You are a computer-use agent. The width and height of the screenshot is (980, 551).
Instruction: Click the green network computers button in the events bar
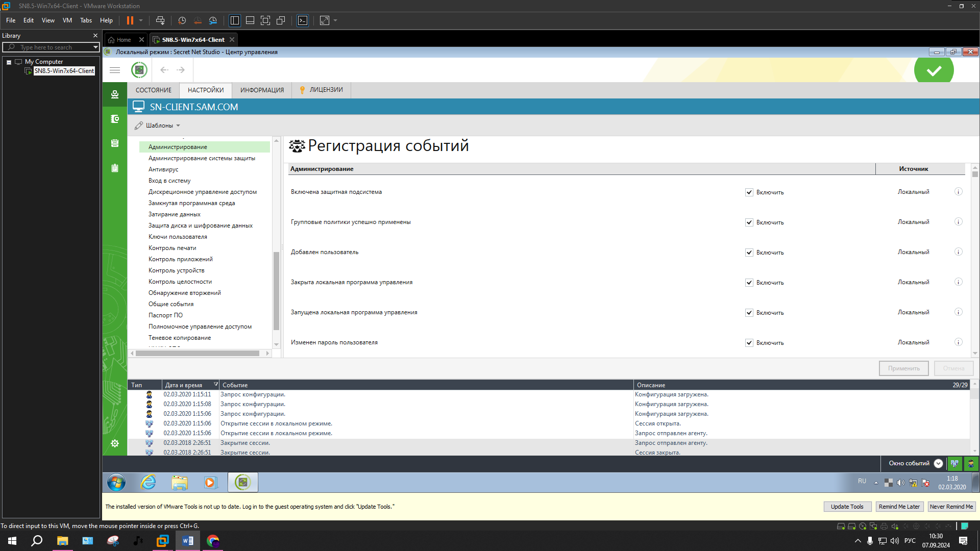(x=954, y=463)
